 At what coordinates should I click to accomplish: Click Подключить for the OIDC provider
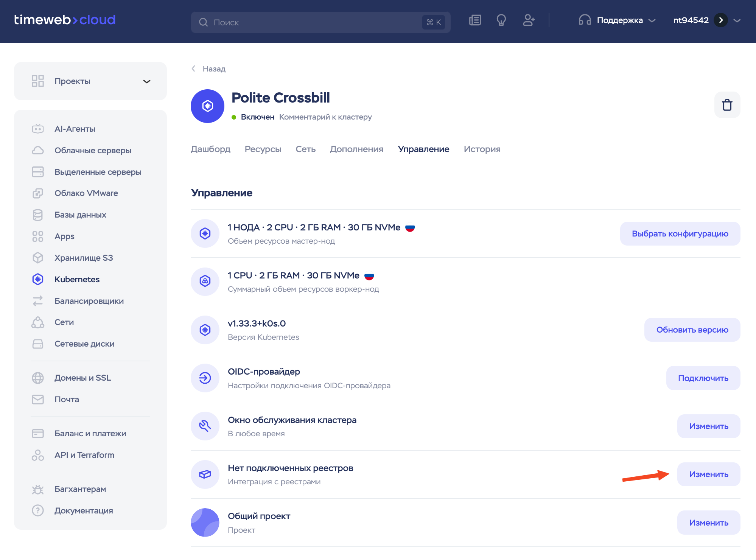coord(703,378)
